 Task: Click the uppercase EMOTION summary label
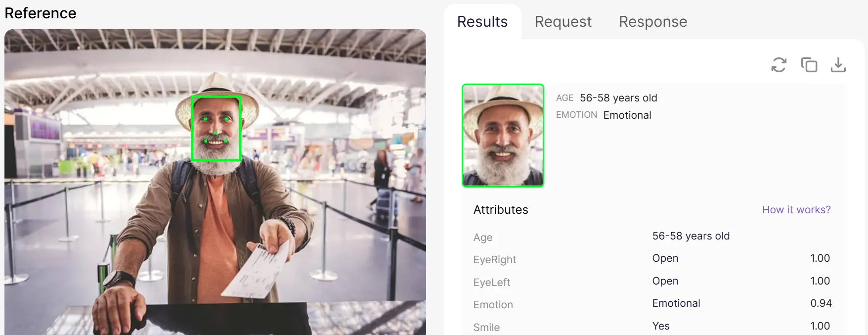[x=576, y=115]
